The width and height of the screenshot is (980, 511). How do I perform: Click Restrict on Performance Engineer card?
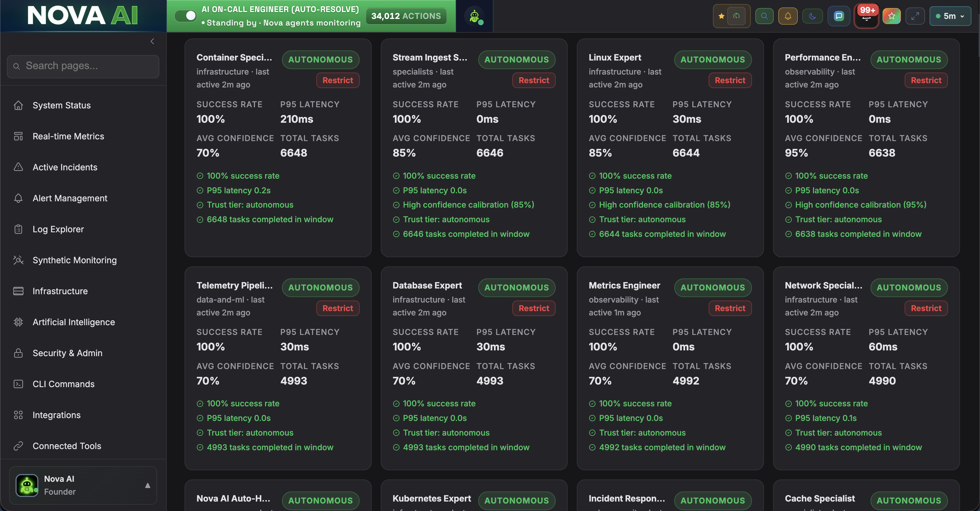(x=926, y=80)
